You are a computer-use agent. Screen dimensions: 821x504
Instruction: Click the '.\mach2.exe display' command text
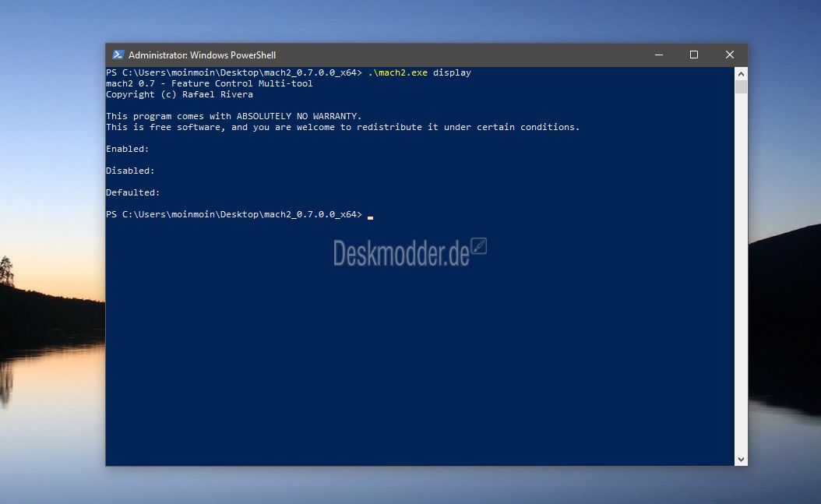coord(419,72)
